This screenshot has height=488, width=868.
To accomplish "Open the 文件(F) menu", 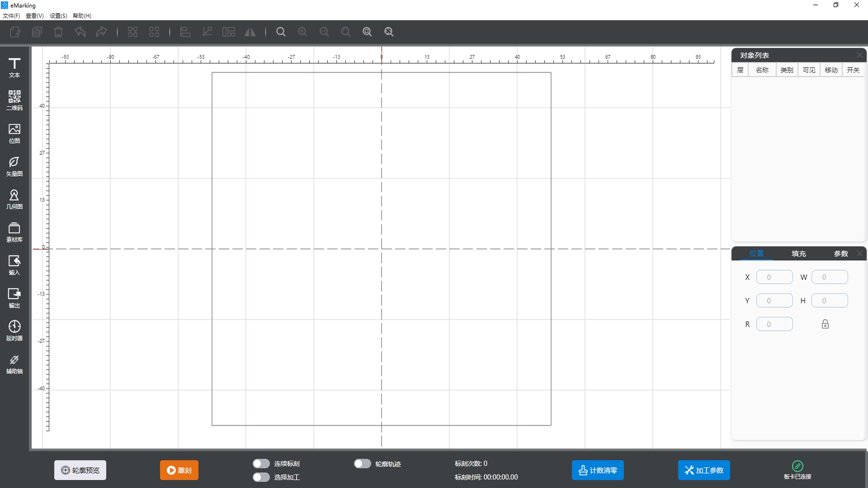I will (11, 16).
